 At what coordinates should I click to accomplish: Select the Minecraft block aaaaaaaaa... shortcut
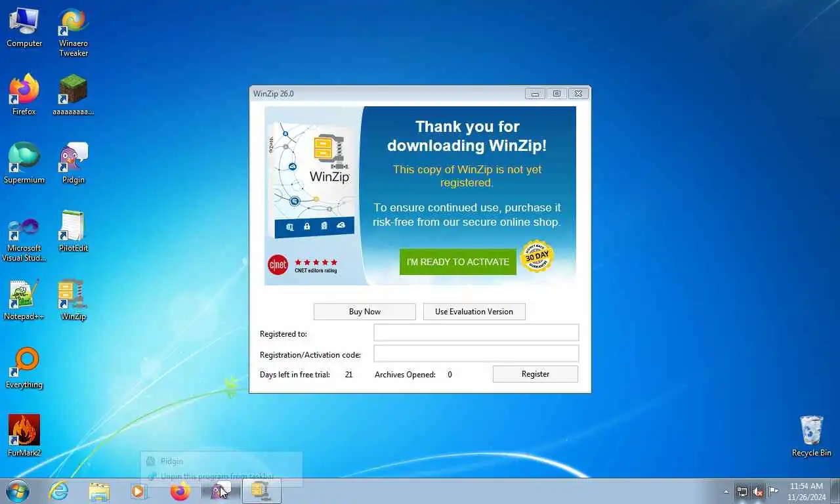[73, 95]
